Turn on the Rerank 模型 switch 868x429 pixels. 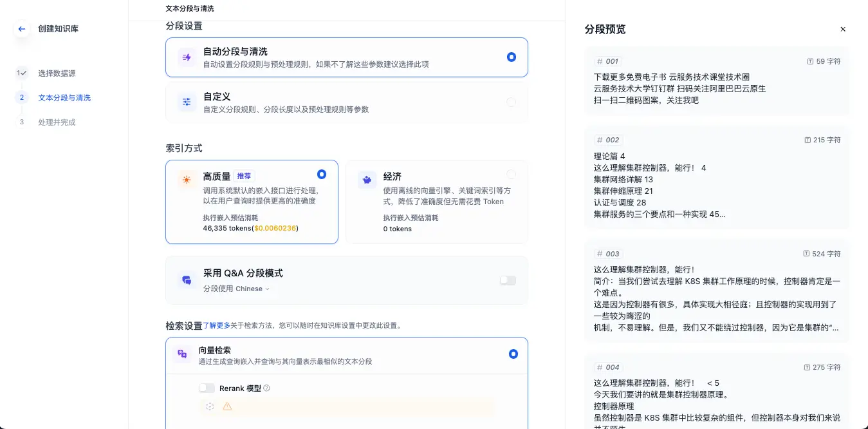pos(207,388)
